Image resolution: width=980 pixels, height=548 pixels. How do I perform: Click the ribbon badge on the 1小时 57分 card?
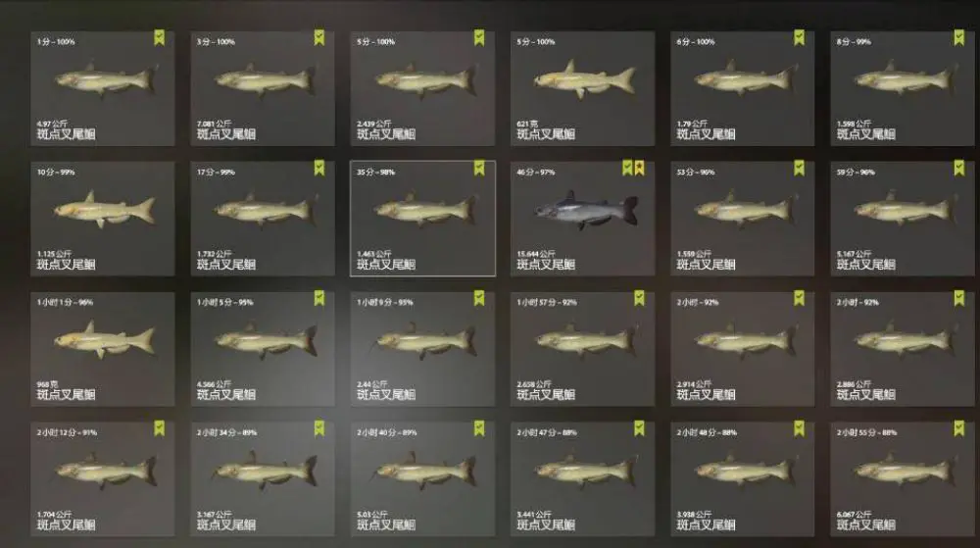639,298
